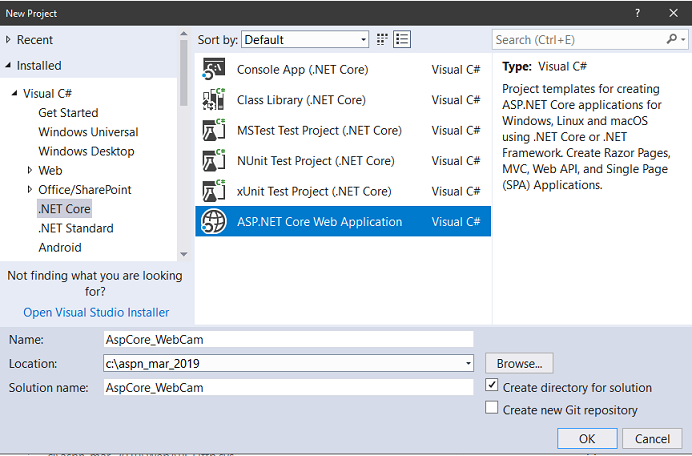The height and width of the screenshot is (456, 692).
Task: Select MSTest Test Project (.NET Core) label
Action: pyautogui.click(x=320, y=131)
